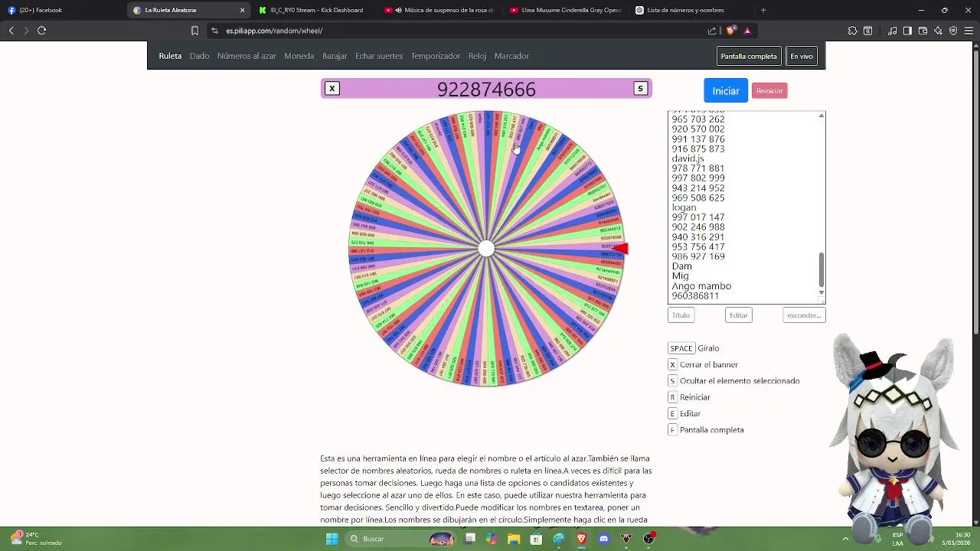Open the Números al azar page

(x=247, y=56)
